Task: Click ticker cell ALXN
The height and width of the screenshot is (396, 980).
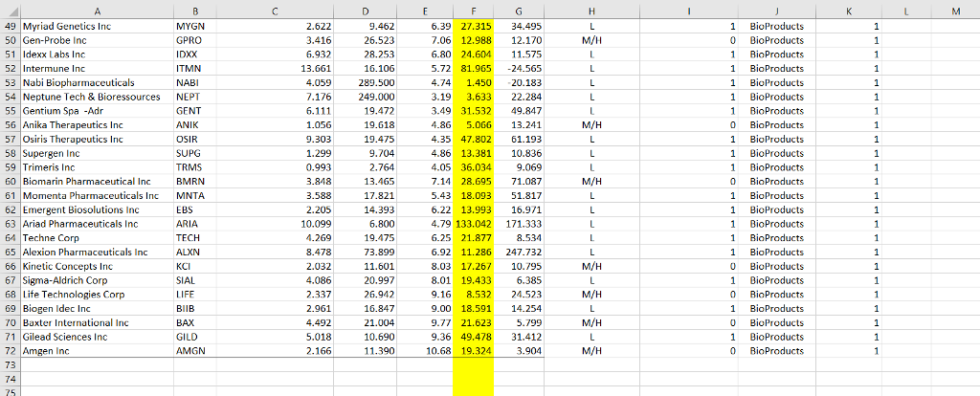Action: [x=195, y=252]
